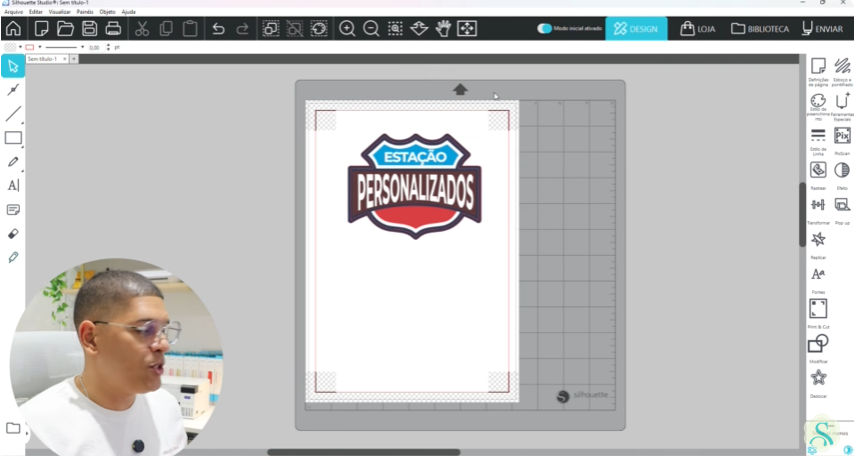Print the document
Image resolution: width=855 pixels, height=456 pixels.
point(113,28)
